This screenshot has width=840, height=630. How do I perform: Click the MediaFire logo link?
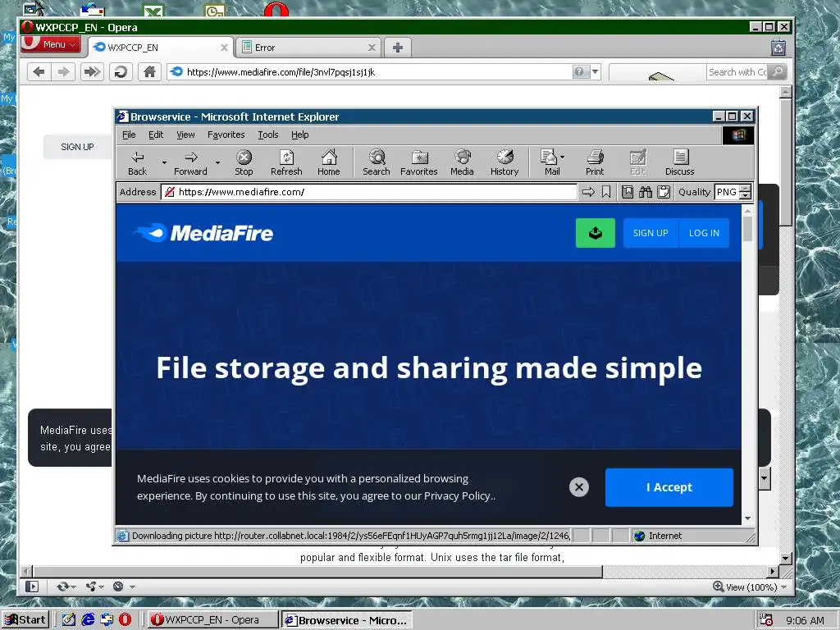(203, 233)
